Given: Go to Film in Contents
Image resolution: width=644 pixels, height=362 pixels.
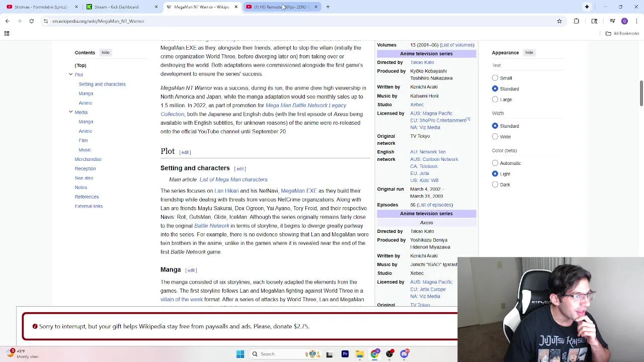Looking at the screenshot, I should pyautogui.click(x=83, y=140).
